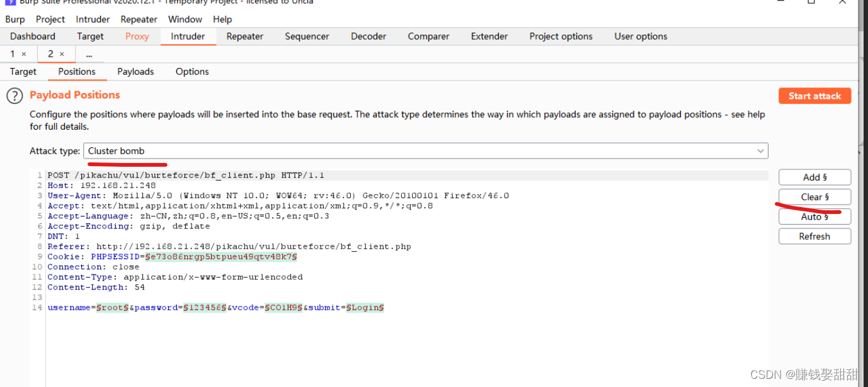
Task: Switch to the Intruder Target sub-tab
Action: [x=23, y=72]
